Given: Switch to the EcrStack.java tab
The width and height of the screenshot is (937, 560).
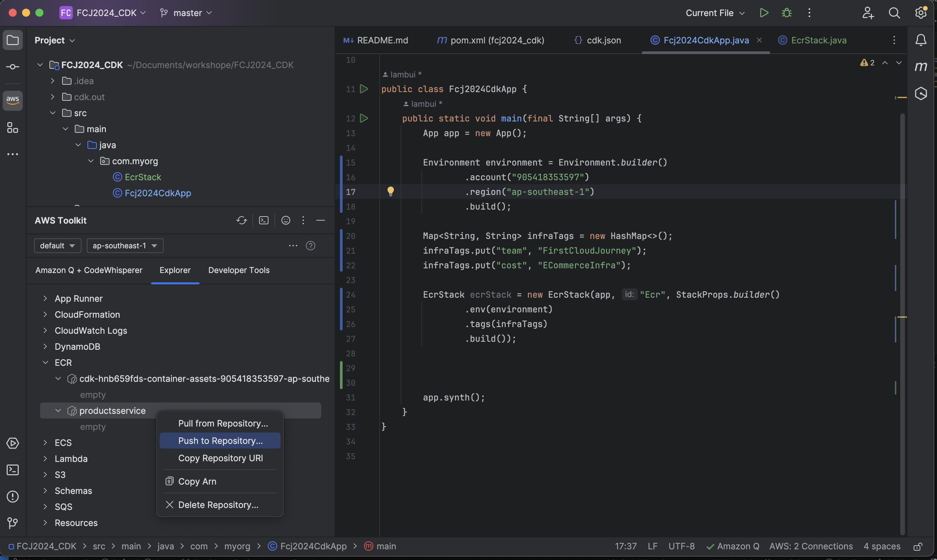Looking at the screenshot, I should 818,40.
